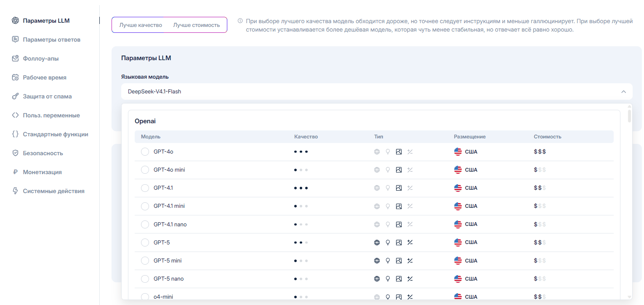Click the info icon before the quality explanation
Viewport: 644px width, 305px height.
click(240, 21)
